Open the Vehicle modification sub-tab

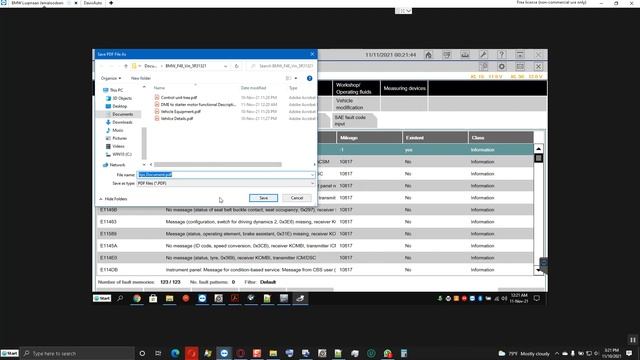pos(356,104)
